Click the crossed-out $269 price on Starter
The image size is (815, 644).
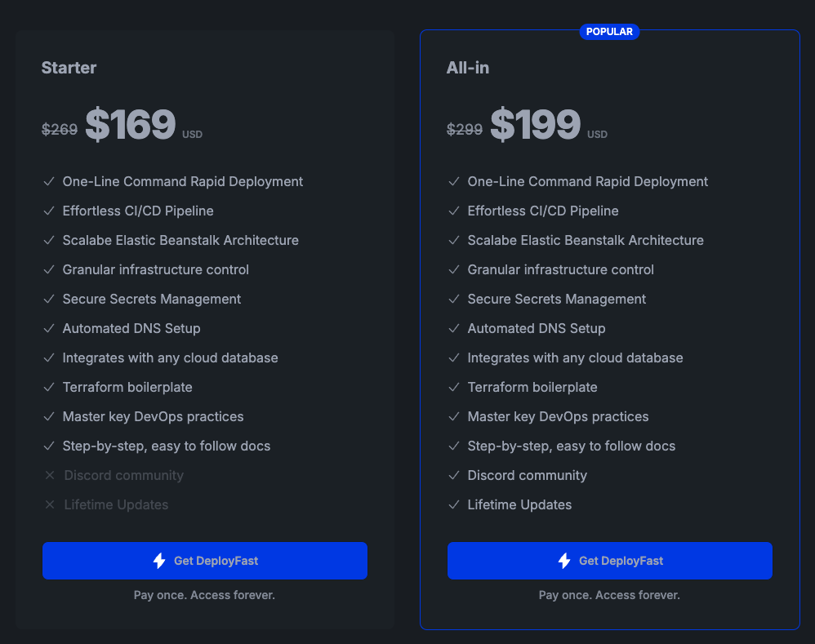click(x=60, y=129)
